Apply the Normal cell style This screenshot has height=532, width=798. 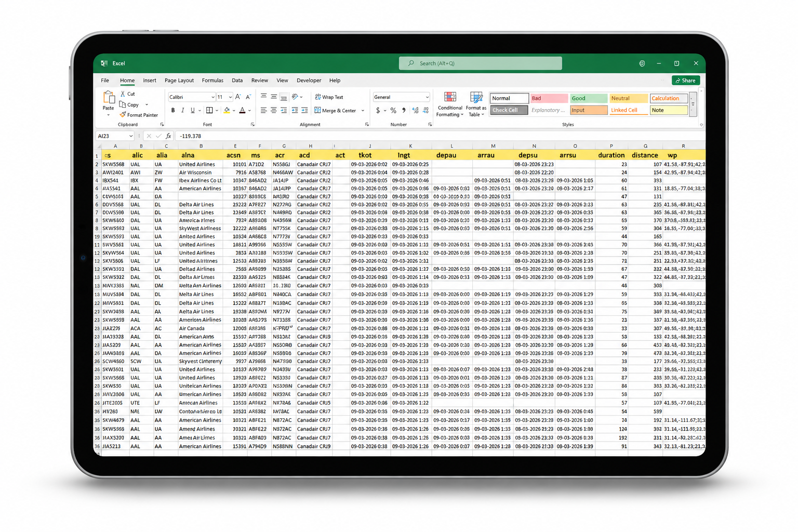(x=509, y=98)
